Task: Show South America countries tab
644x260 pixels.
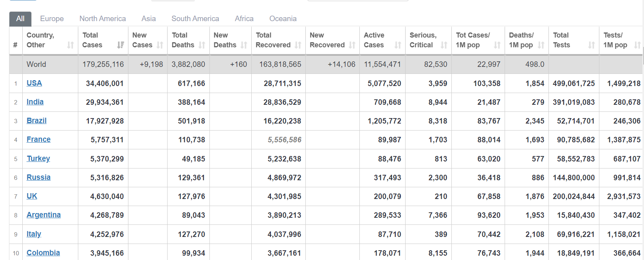Action: tap(195, 18)
